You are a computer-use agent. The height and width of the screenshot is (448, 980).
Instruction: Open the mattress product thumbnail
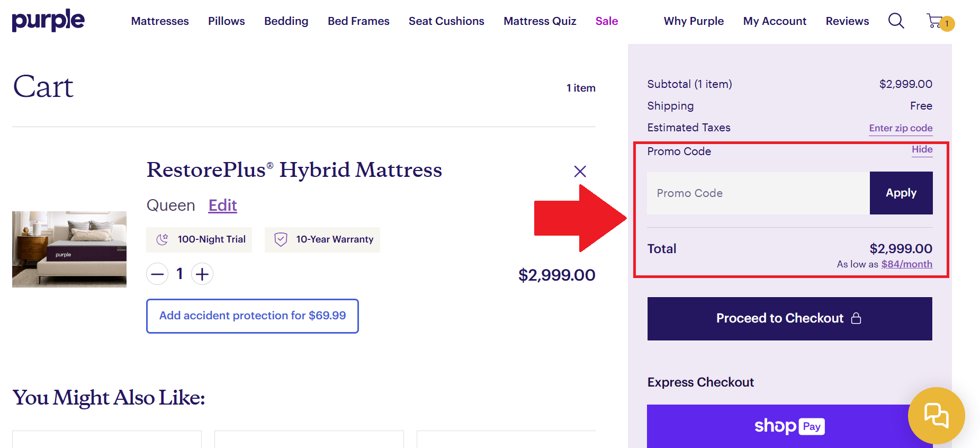pos(69,249)
